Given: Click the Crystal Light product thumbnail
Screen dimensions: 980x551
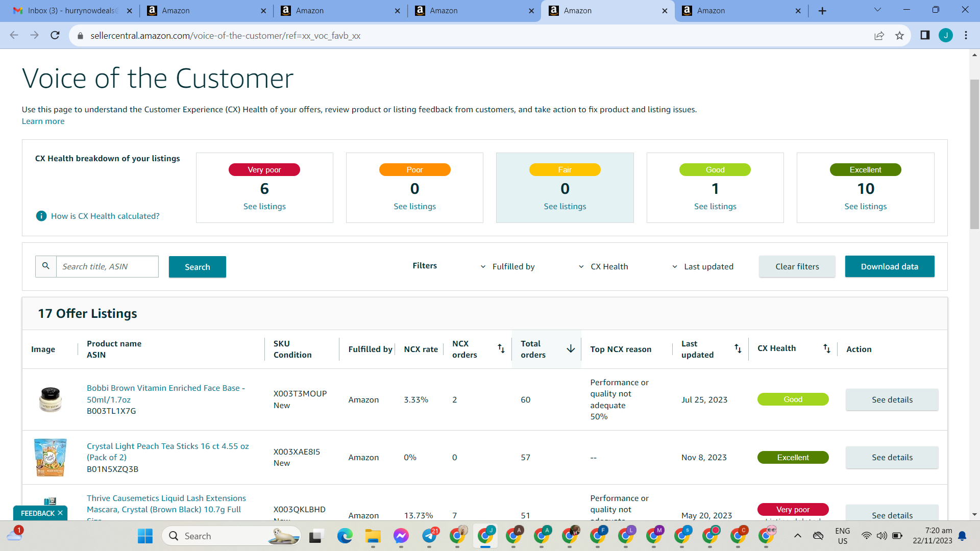Looking at the screenshot, I should 50,457.
